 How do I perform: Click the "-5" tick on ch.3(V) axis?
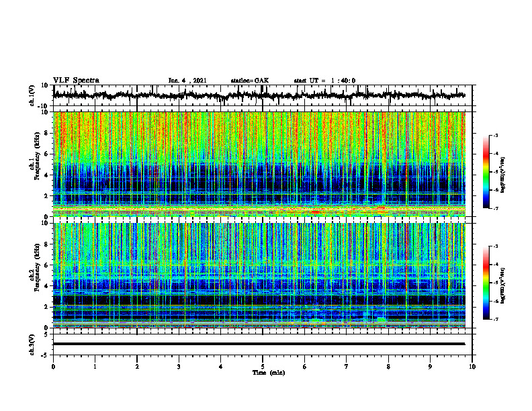click(45, 355)
